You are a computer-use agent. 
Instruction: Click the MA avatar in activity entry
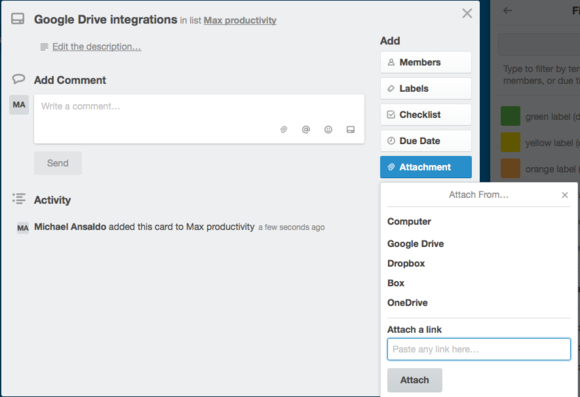click(x=23, y=228)
